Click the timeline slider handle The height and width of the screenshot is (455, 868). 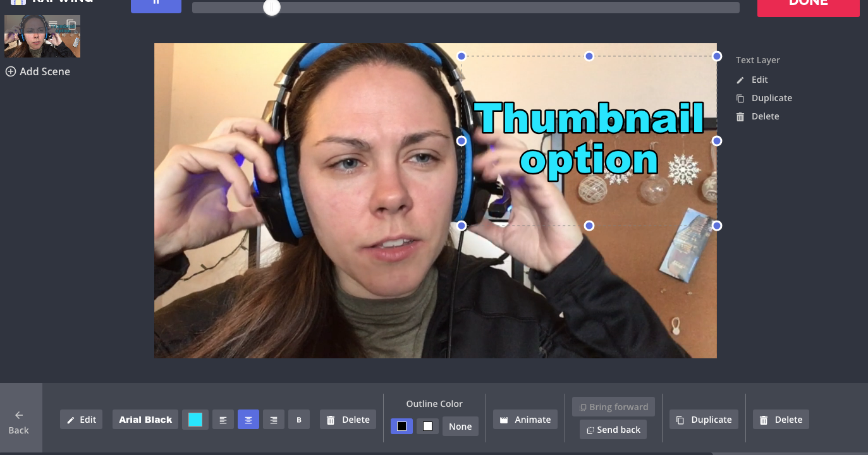point(272,8)
